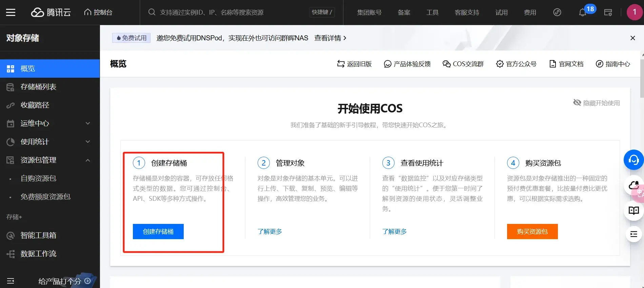The height and width of the screenshot is (288, 644).
Task: Click the orange 购买资源包 button
Action: tap(532, 231)
